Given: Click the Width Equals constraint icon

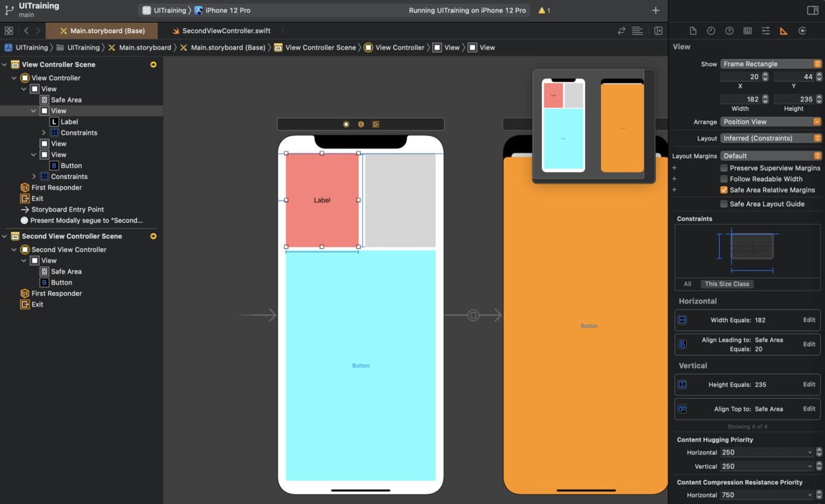Looking at the screenshot, I should click(683, 320).
